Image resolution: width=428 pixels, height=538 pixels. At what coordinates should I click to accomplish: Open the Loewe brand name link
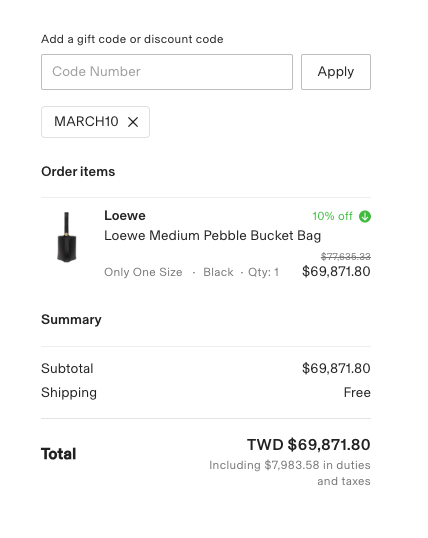[125, 215]
